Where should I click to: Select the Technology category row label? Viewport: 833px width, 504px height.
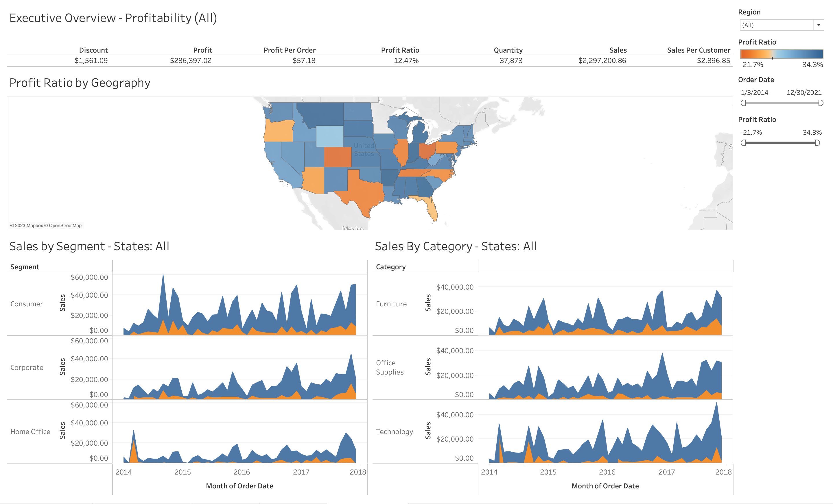pyautogui.click(x=394, y=432)
